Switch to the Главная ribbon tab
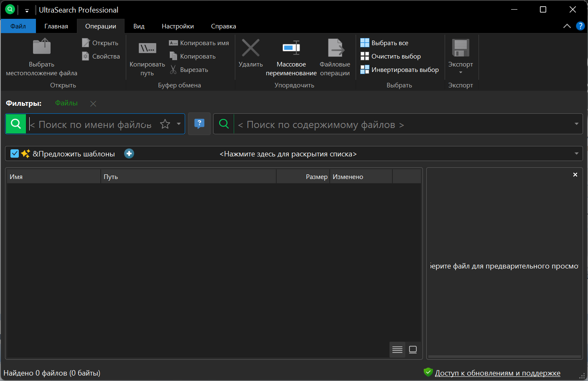588x381 pixels. coord(56,26)
